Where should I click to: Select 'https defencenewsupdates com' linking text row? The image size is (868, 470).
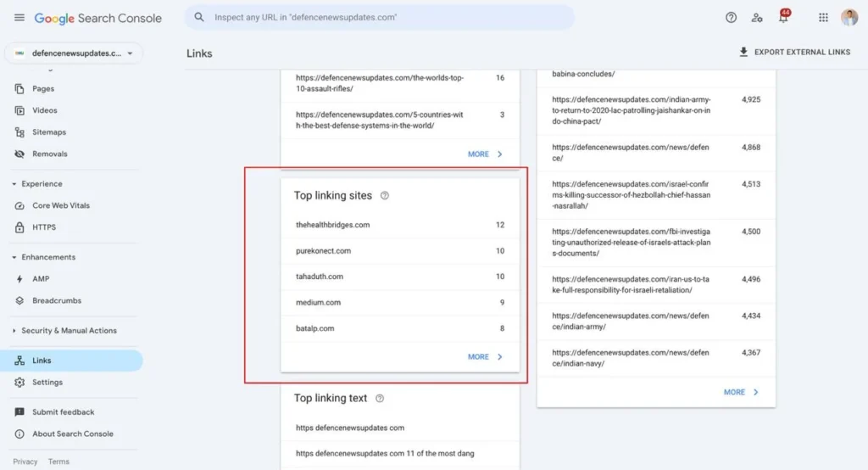pyautogui.click(x=400, y=428)
